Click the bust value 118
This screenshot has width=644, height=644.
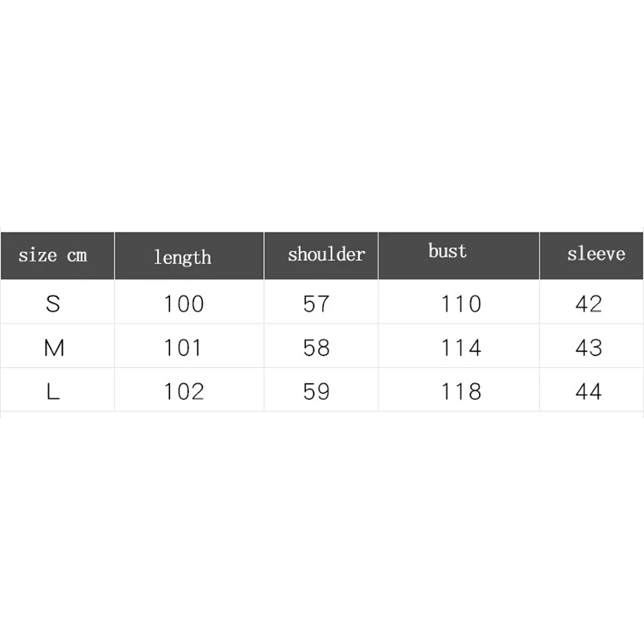[460, 391]
